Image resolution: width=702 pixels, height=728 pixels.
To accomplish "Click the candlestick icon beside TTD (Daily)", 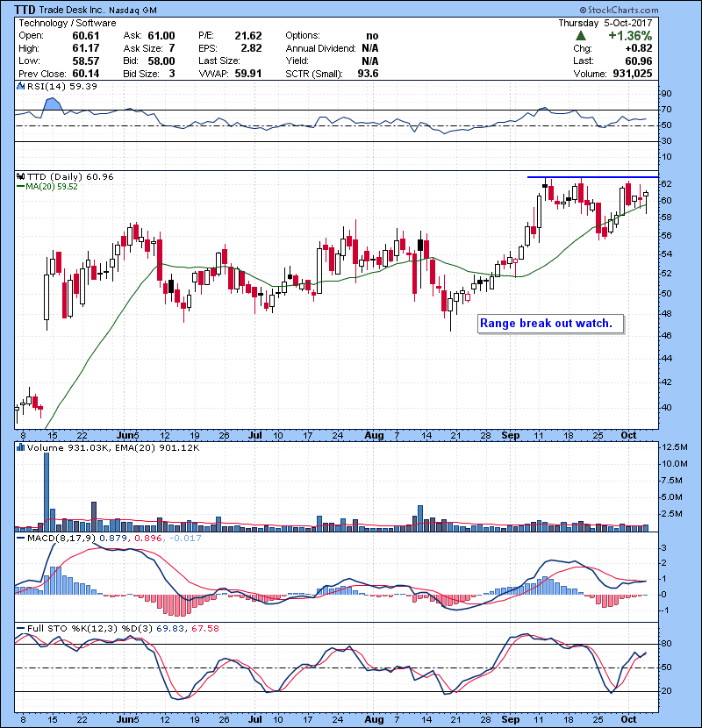I will coord(20,177).
